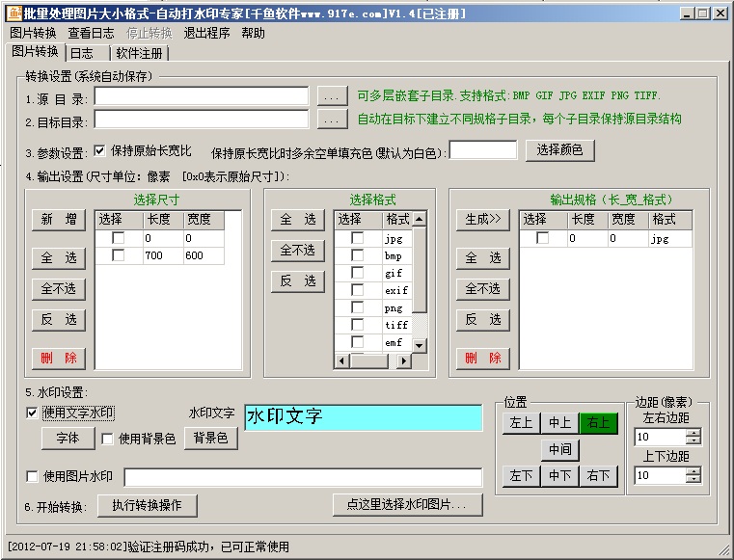Increase the left-right margin spinner
This screenshot has width=734, height=560.
point(693,432)
